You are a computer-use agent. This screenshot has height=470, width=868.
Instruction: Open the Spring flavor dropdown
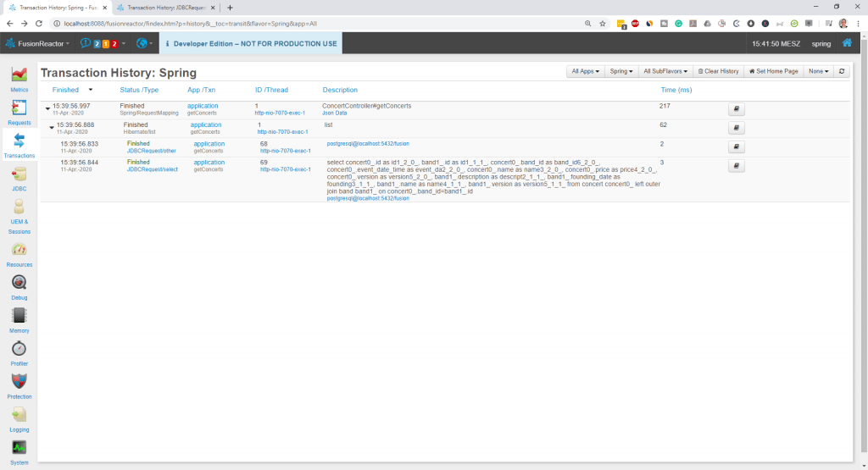click(621, 71)
